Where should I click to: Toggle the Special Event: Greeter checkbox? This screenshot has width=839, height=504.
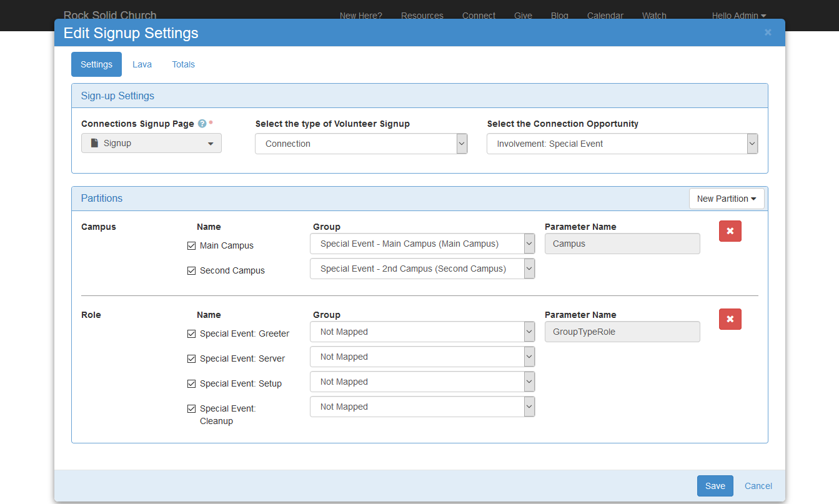point(191,334)
